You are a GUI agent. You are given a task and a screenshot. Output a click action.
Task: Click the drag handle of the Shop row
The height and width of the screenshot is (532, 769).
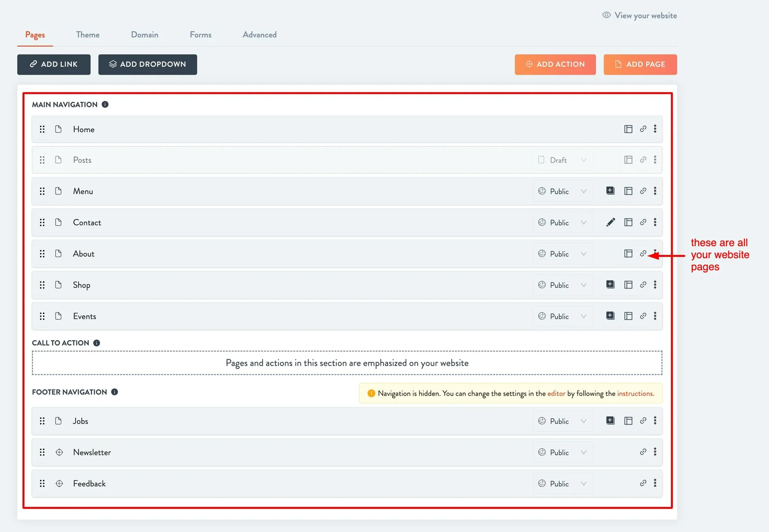pyautogui.click(x=42, y=285)
